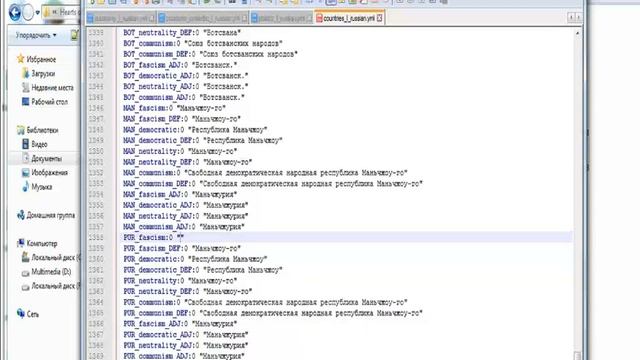
Task: Select Сеть in the Explorer sidebar
Action: click(28, 314)
